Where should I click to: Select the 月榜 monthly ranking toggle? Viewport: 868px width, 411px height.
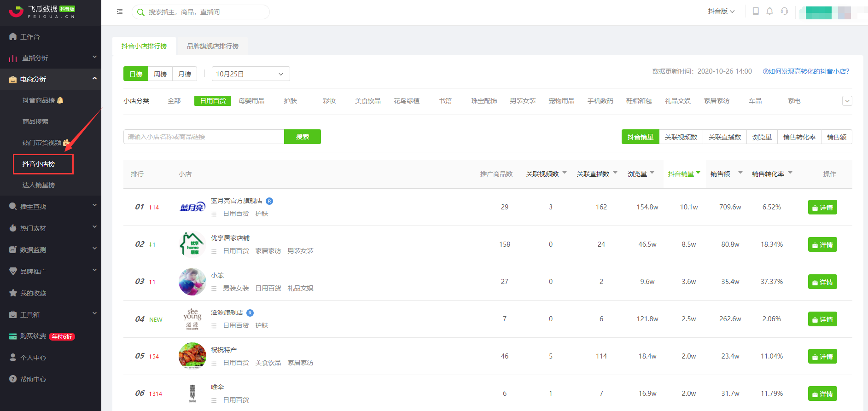click(185, 74)
